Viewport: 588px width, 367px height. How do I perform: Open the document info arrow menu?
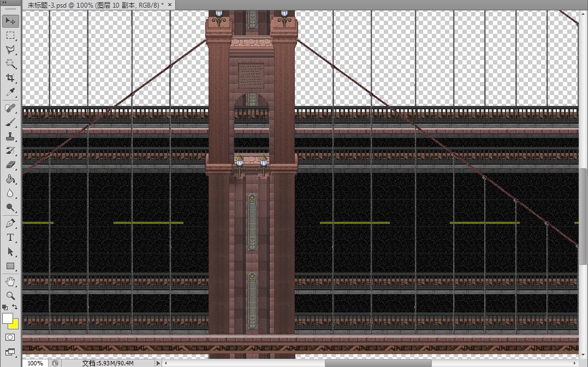158,363
